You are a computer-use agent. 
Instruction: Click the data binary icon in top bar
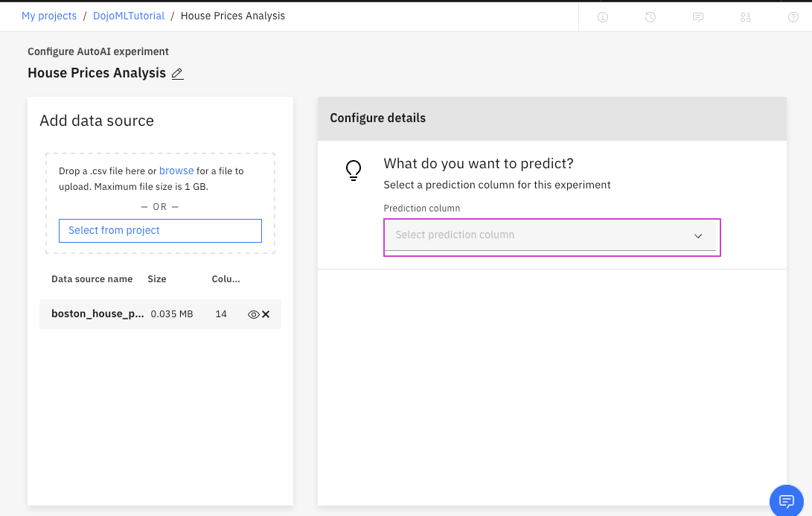tap(746, 17)
